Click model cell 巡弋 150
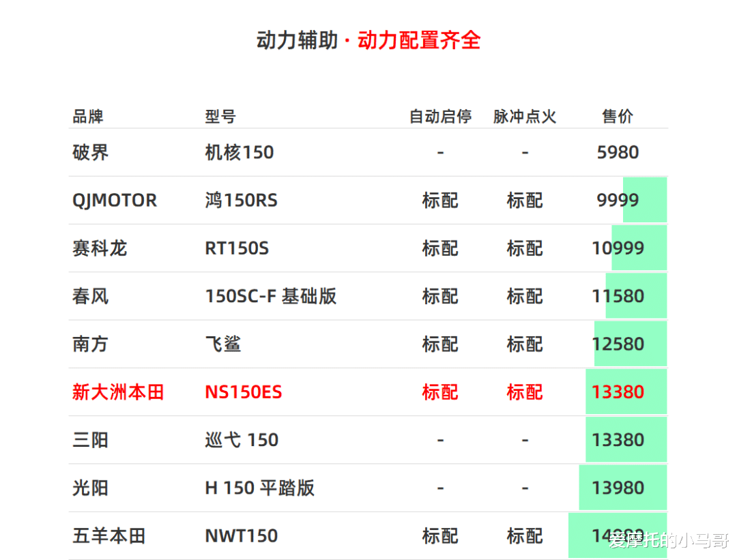The width and height of the screenshot is (737, 560). (242, 440)
